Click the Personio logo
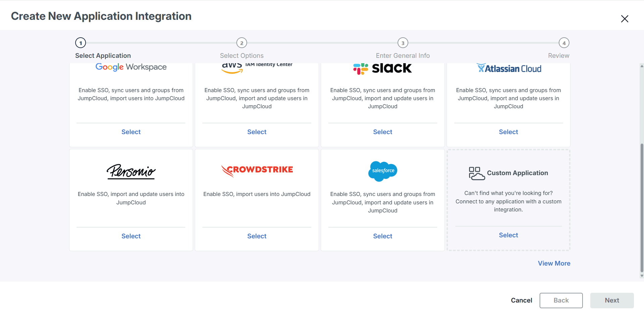This screenshot has width=644, height=318. tap(131, 171)
